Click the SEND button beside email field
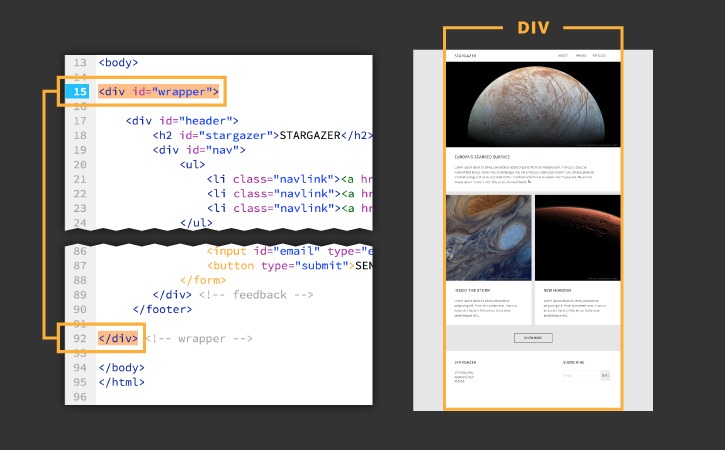 pyautogui.click(x=605, y=376)
